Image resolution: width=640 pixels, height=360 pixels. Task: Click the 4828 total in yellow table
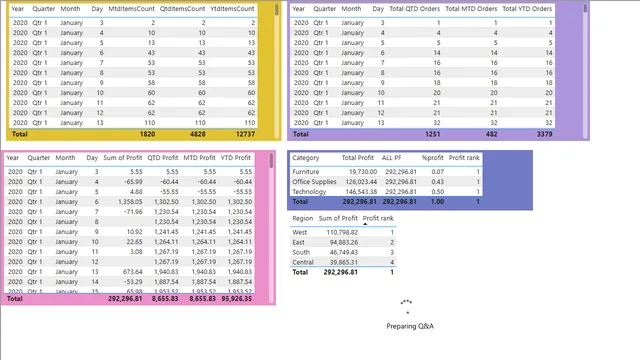point(198,134)
